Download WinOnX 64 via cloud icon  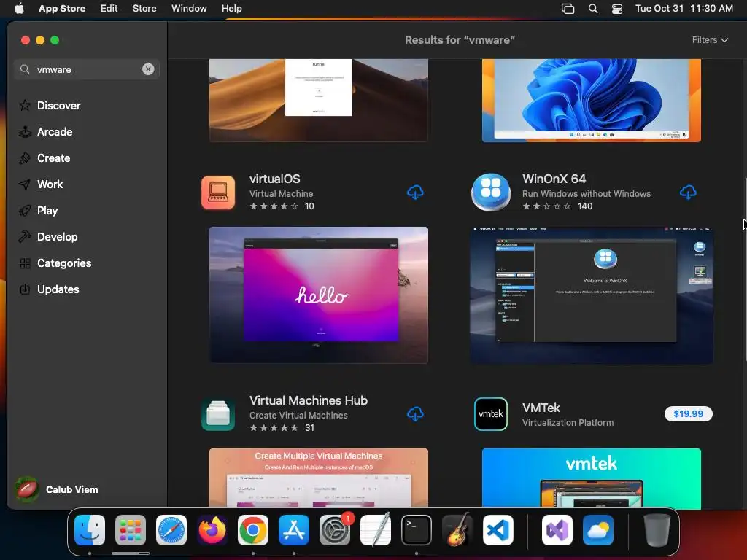(x=687, y=192)
